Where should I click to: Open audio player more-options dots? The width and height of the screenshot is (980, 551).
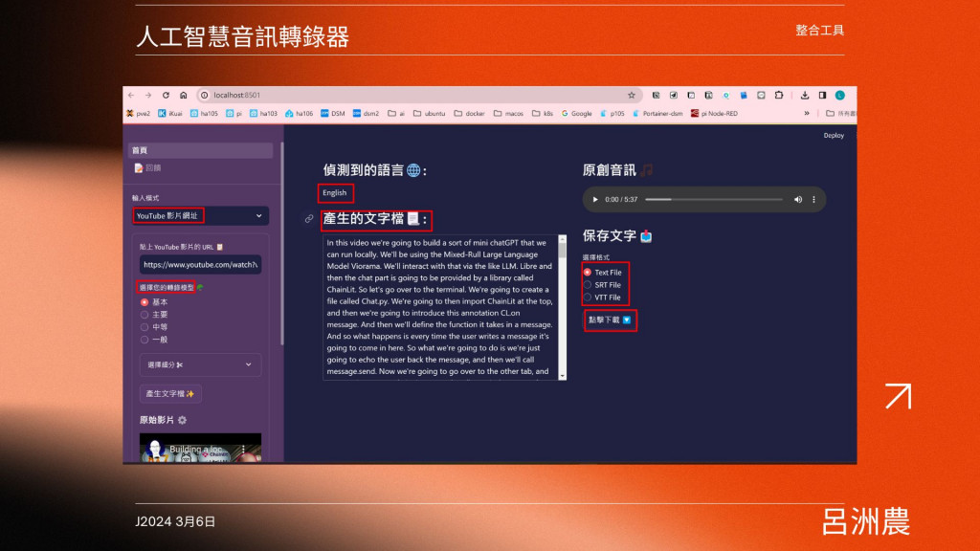click(x=813, y=199)
